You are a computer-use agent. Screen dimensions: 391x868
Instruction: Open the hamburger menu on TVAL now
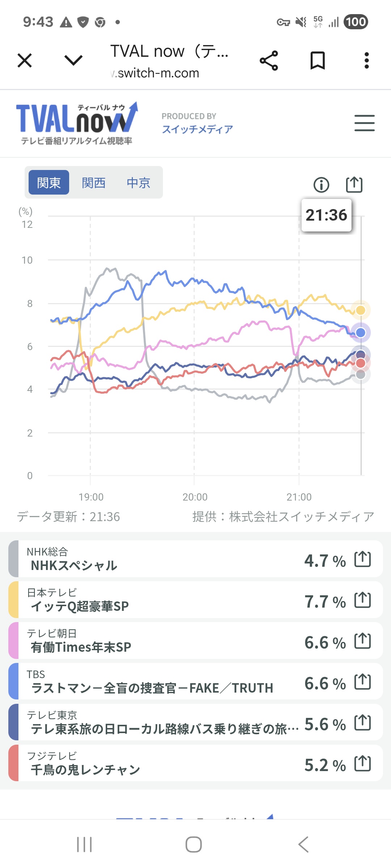[x=364, y=123]
